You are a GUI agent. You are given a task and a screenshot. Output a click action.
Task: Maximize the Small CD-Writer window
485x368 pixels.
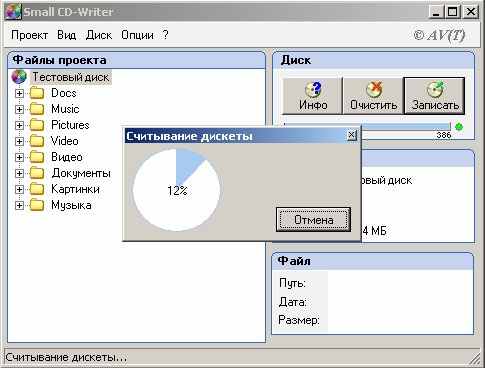[453, 12]
